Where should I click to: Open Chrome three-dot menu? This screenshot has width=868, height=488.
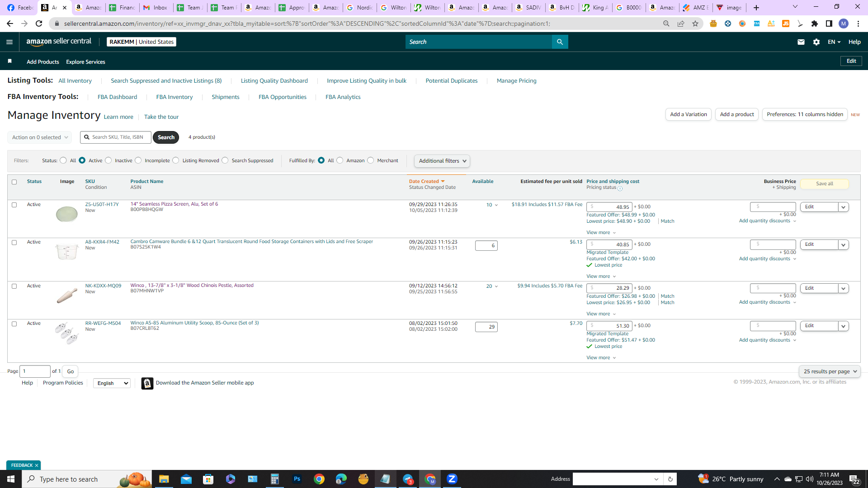coord(858,23)
